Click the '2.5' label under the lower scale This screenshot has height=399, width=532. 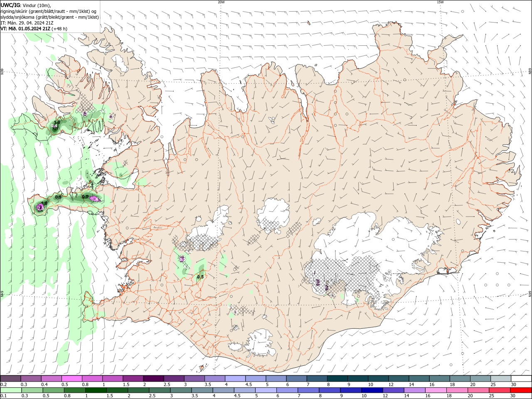tap(153, 396)
